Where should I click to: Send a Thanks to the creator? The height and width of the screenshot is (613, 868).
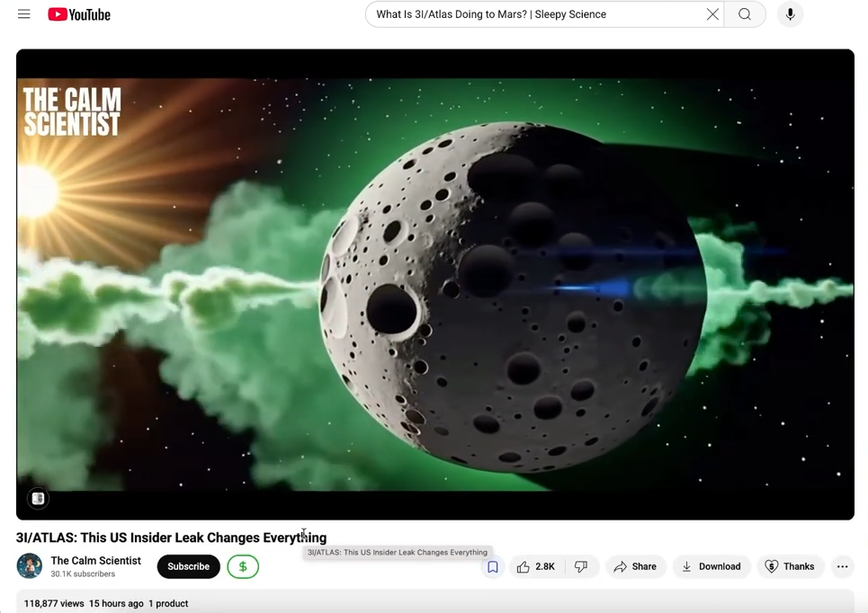coord(789,567)
